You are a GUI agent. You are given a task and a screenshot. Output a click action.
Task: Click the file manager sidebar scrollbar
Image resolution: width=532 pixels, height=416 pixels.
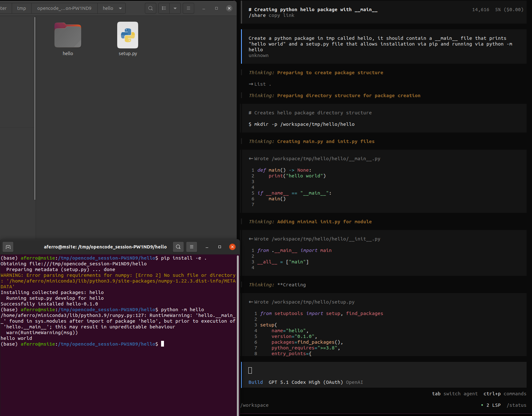[x=35, y=108]
